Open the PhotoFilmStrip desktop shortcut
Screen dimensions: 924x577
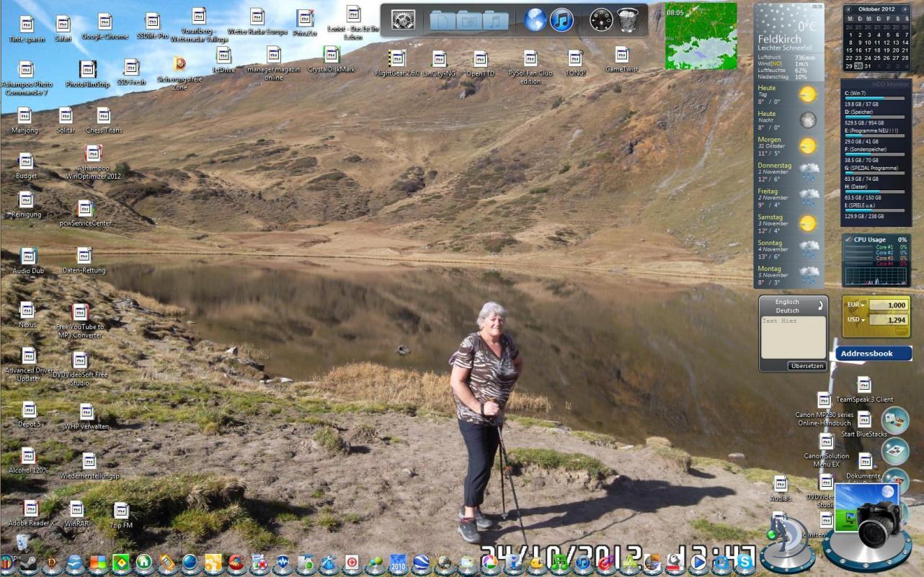[x=88, y=74]
